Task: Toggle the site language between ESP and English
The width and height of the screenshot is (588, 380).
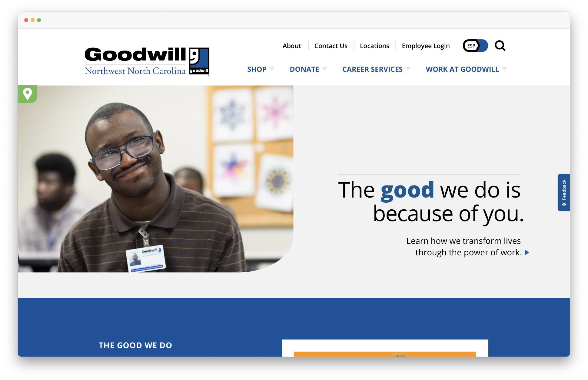Action: 474,45
